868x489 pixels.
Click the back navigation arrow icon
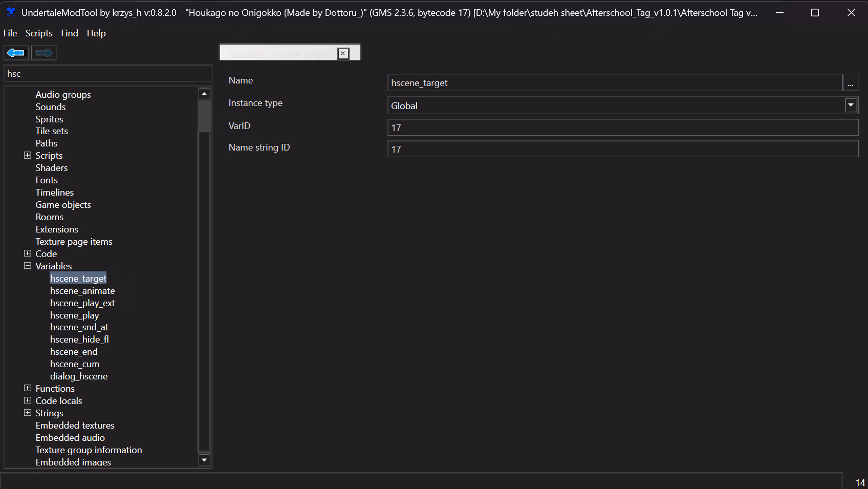[x=16, y=53]
